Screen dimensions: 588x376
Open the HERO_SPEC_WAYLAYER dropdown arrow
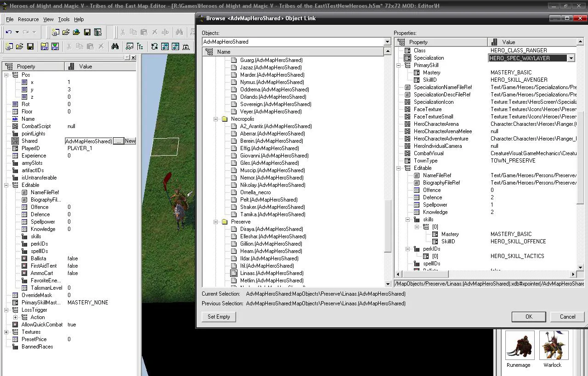571,58
